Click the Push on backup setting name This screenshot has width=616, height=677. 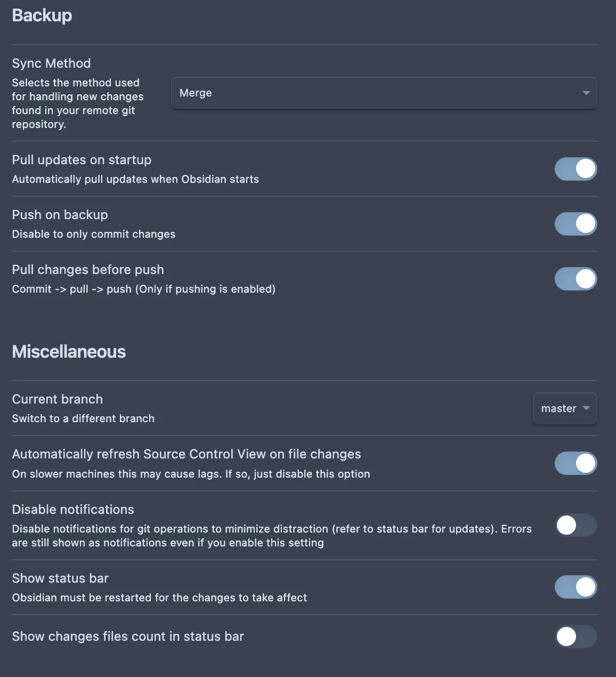pos(60,215)
